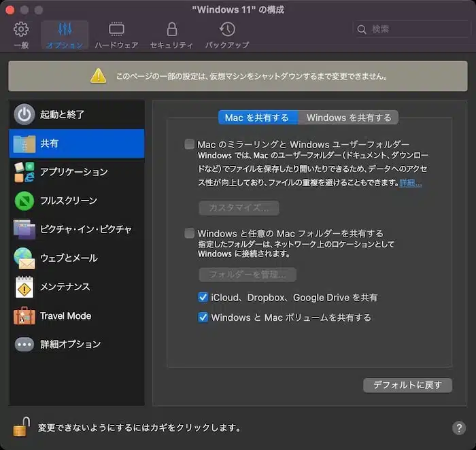Click the カスタマイズ... button
Screen dimensions: 476x450
tap(239, 208)
